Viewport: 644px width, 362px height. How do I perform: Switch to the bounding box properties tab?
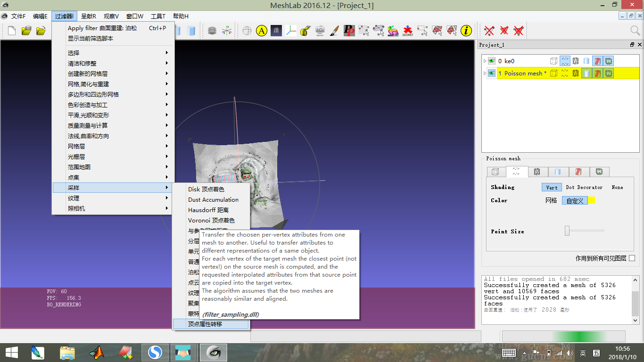tap(495, 172)
